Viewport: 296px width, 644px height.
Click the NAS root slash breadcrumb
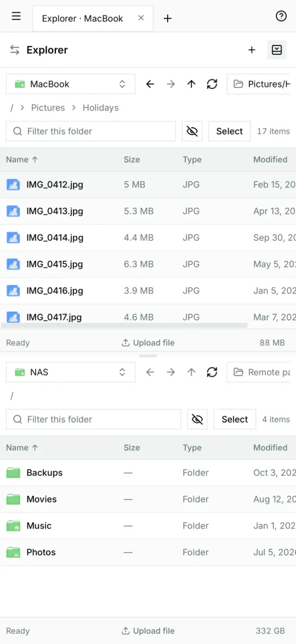tap(12, 396)
